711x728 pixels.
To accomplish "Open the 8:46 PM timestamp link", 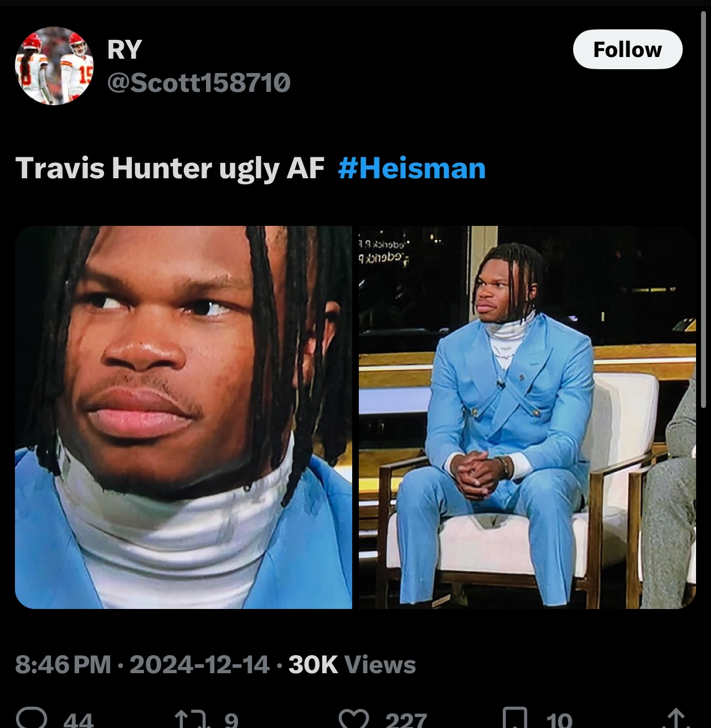I will (63, 664).
